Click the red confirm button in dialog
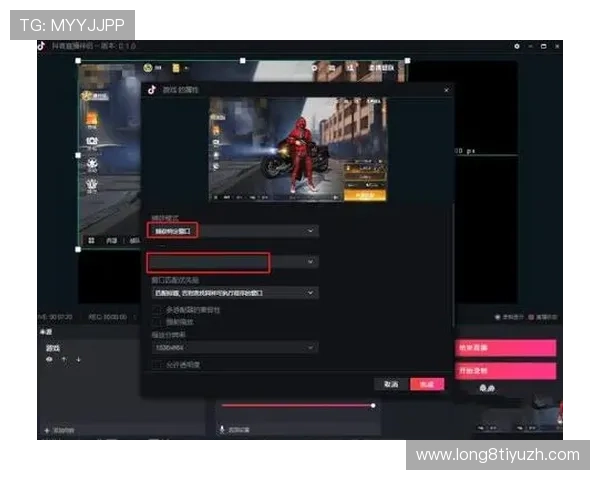This screenshot has height=480, width=600. tap(427, 384)
